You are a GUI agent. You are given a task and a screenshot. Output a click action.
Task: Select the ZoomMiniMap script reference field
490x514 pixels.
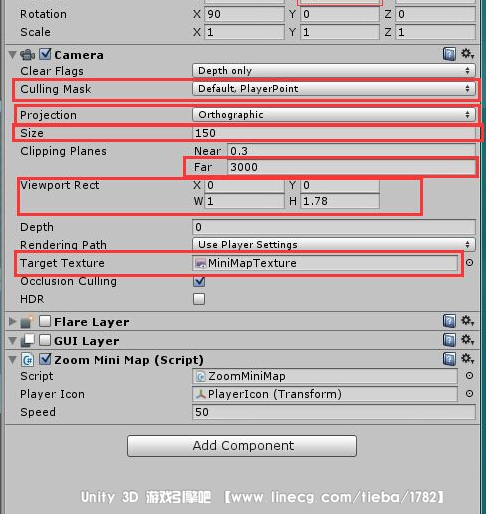pyautogui.click(x=325, y=376)
